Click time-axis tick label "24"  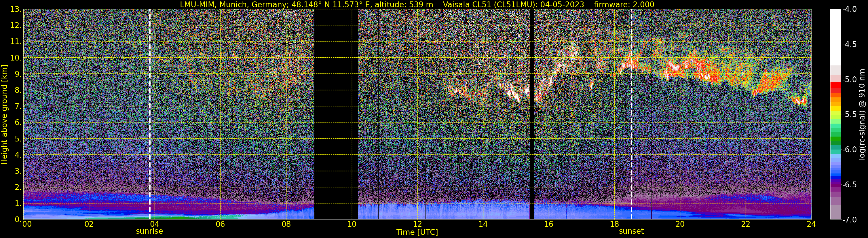point(811,224)
